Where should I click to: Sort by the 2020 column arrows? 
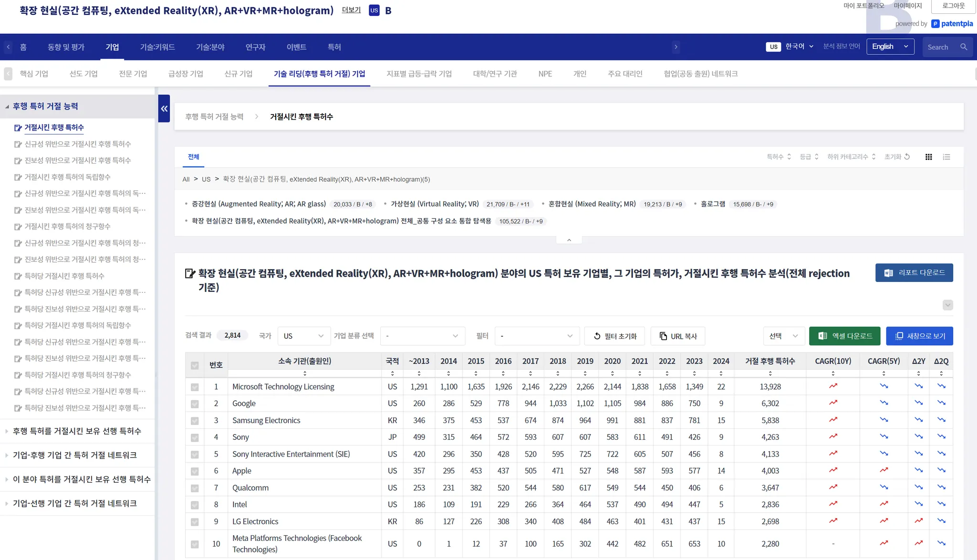coord(612,373)
